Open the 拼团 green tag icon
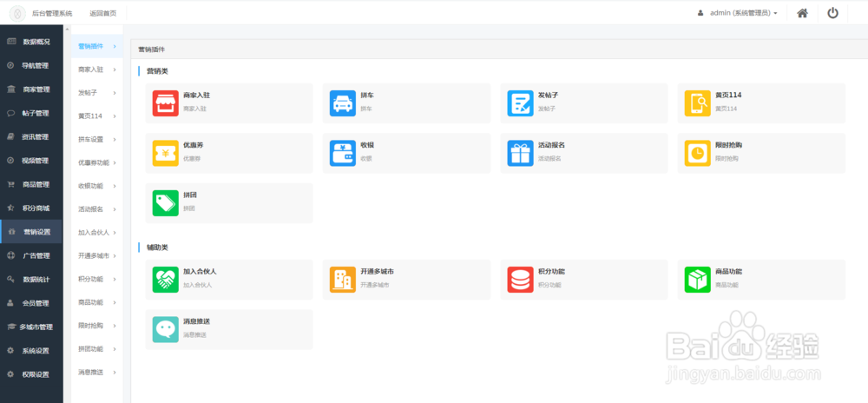 (166, 203)
